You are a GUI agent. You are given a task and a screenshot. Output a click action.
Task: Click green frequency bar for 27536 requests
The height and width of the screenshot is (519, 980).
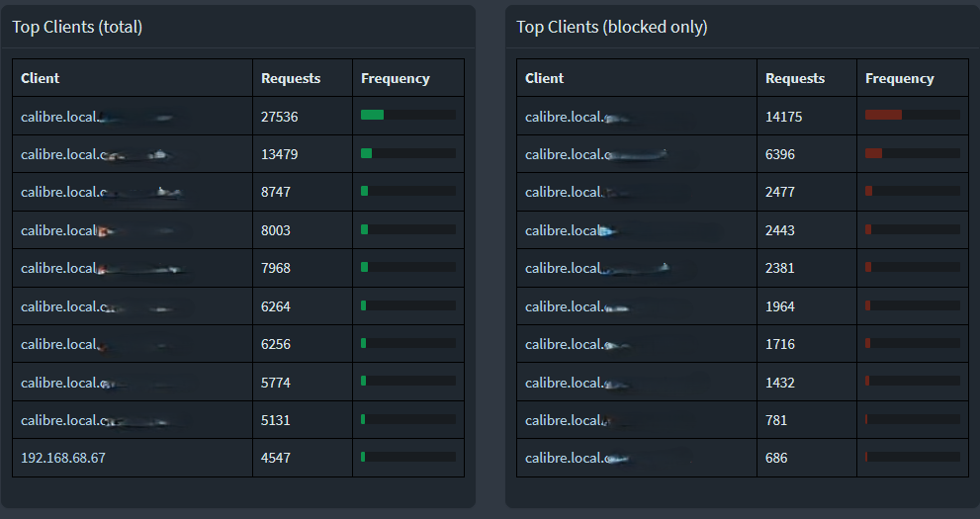coord(373,115)
